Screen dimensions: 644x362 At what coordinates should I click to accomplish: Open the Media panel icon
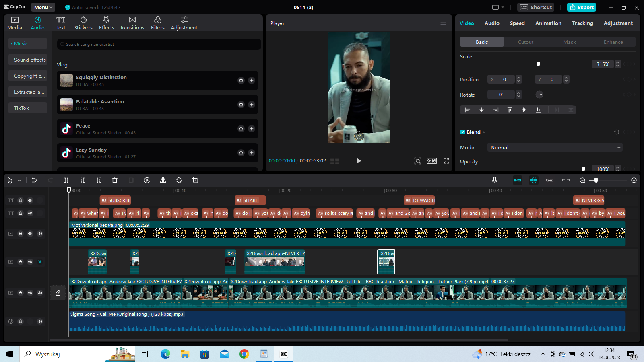click(14, 23)
